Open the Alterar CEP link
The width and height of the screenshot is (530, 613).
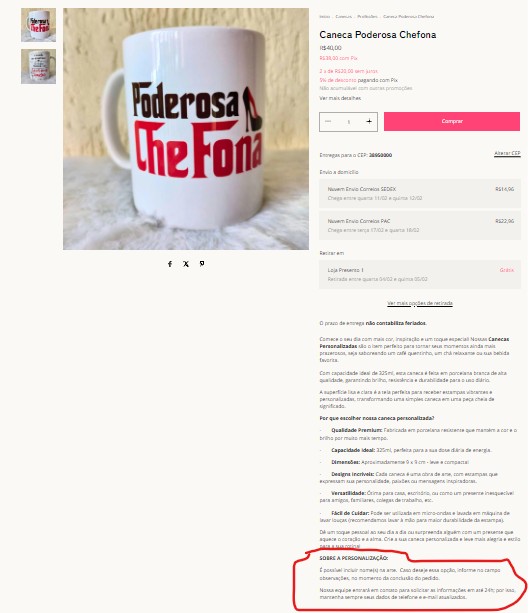pos(507,153)
